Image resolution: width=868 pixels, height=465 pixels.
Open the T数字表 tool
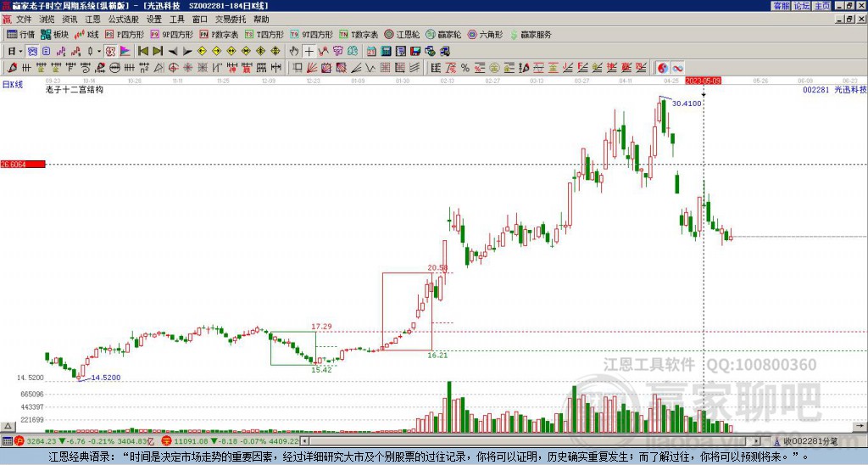pyautogui.click(x=359, y=34)
